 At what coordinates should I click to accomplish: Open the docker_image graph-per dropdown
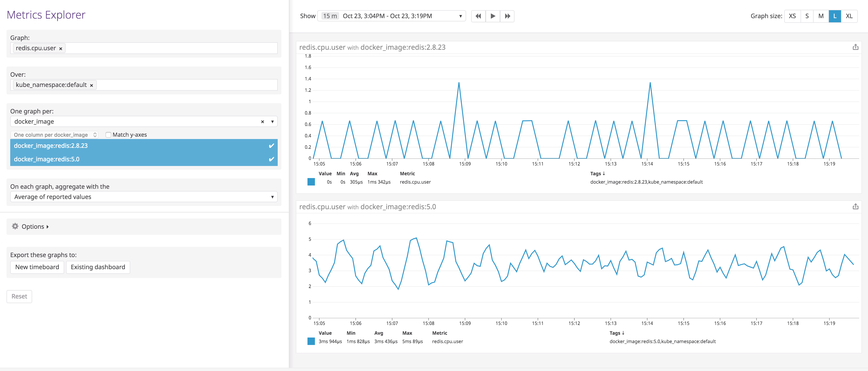coord(273,122)
